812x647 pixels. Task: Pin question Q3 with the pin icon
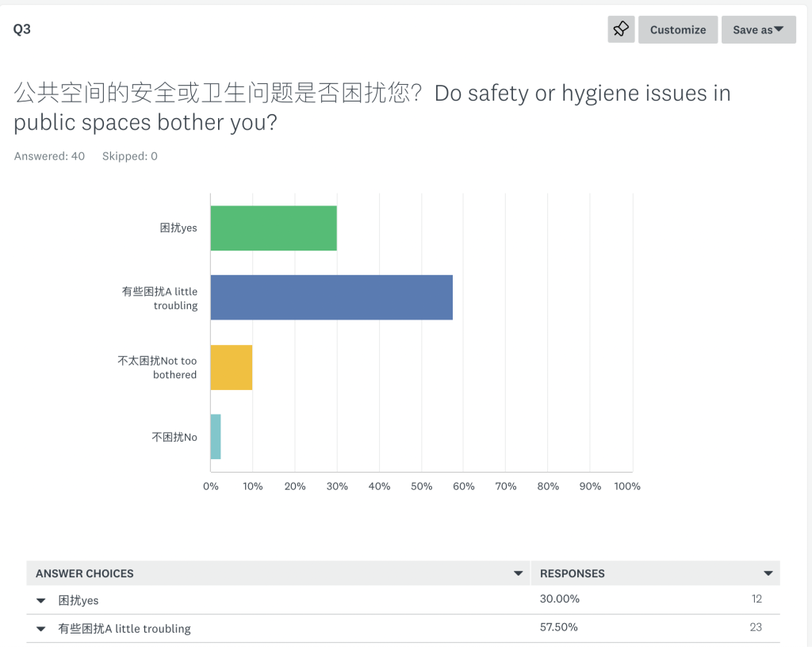click(x=621, y=29)
